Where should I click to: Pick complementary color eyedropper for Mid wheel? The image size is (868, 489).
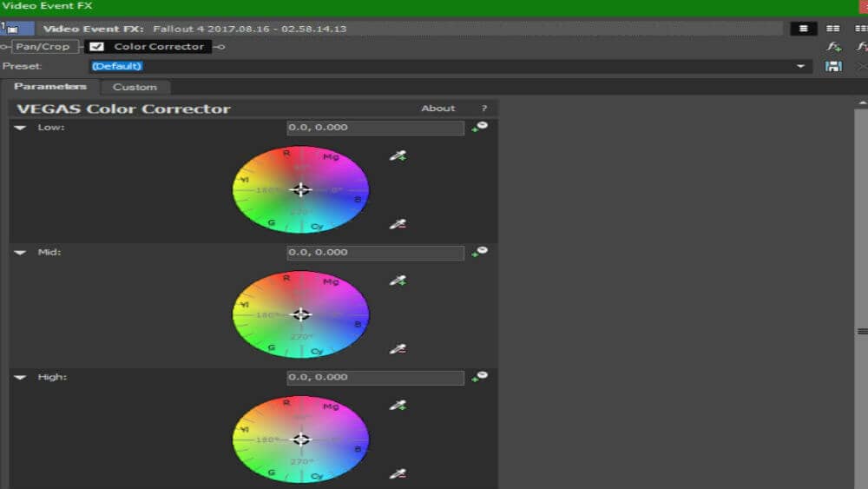coord(398,349)
